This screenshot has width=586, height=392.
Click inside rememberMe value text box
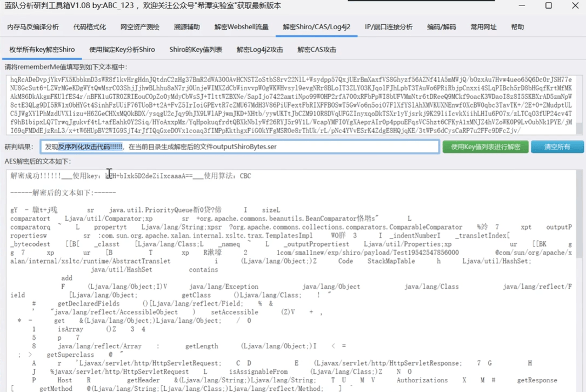(291, 105)
